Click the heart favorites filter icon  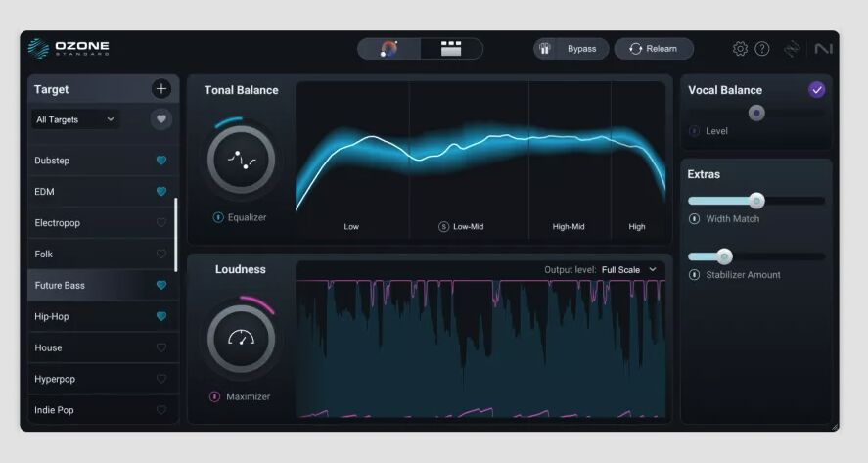pos(161,119)
